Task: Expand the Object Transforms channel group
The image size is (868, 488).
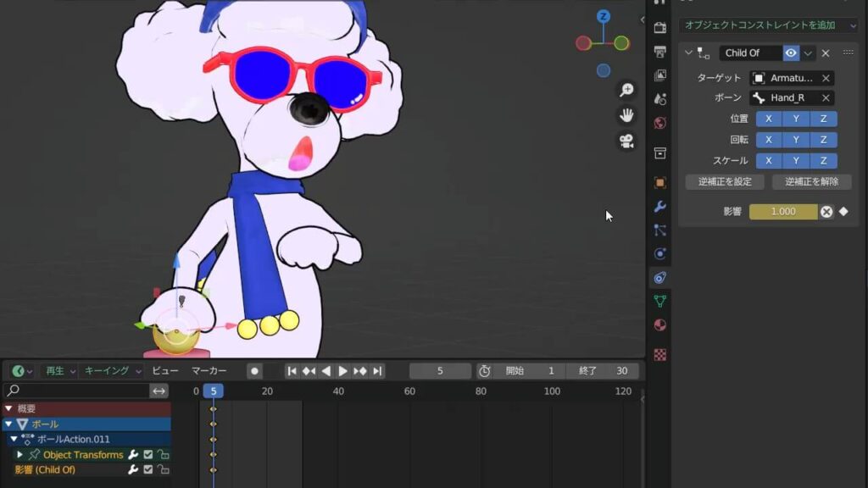Action: click(x=19, y=454)
